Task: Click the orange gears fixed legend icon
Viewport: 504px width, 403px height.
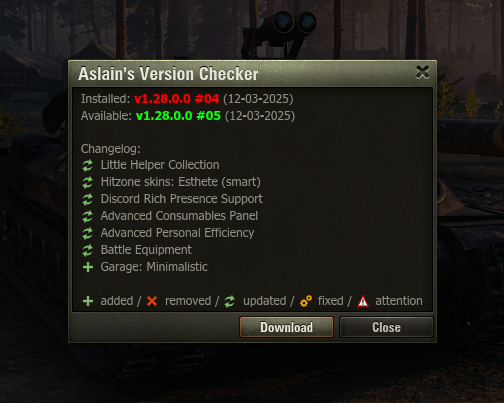Action: point(306,301)
